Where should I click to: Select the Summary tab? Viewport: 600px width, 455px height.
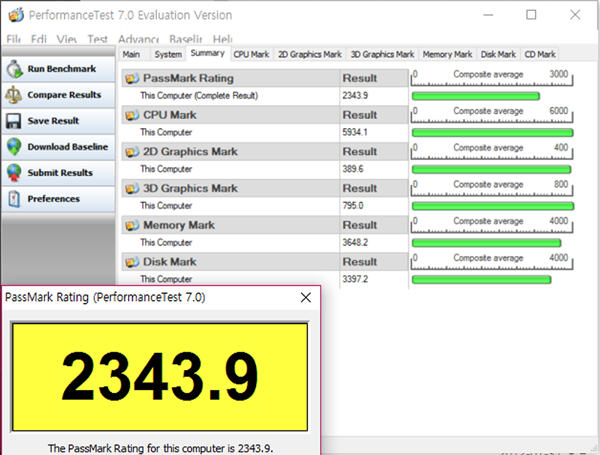[x=208, y=53]
